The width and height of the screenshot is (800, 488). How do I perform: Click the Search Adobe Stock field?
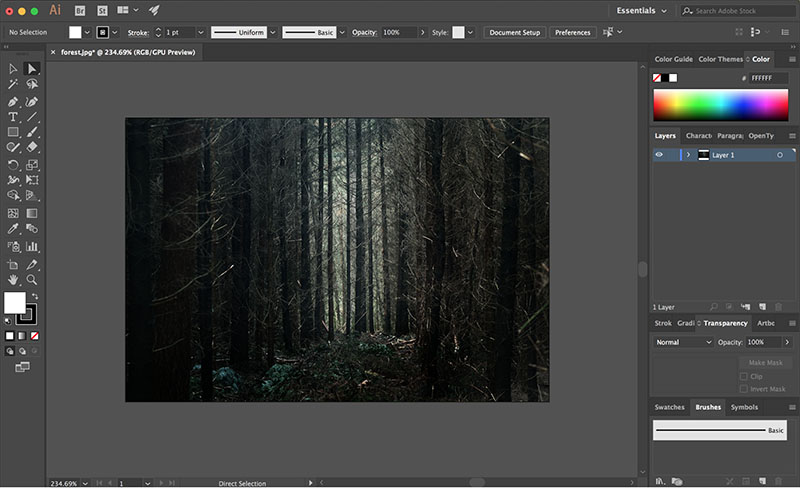point(738,11)
